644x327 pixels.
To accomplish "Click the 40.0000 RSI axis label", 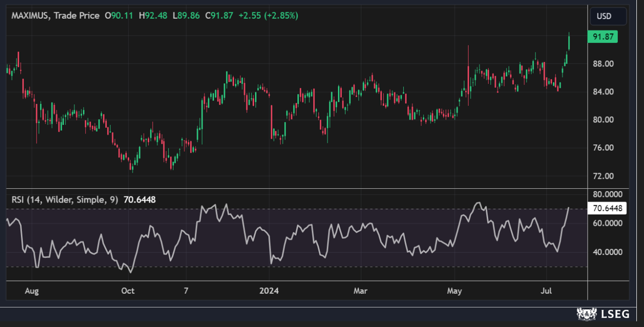I will click(x=607, y=252).
